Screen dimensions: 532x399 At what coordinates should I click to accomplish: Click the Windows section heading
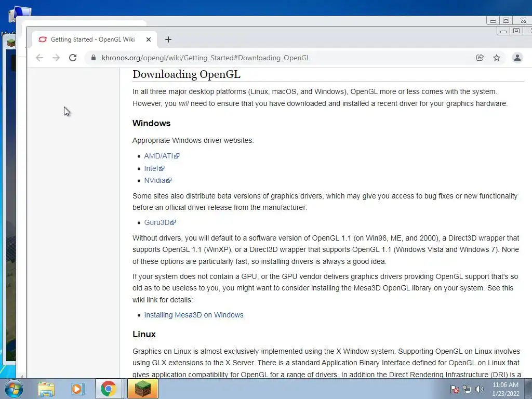151,123
